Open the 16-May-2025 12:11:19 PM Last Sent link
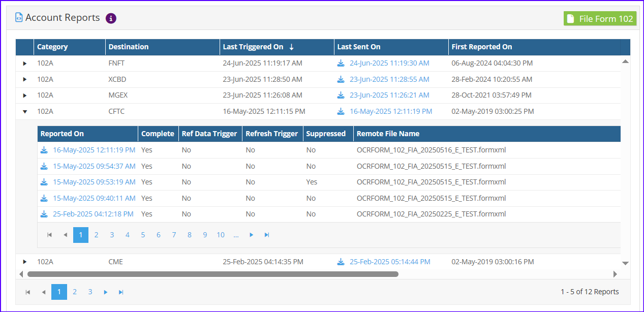The width and height of the screenshot is (644, 312). [x=391, y=112]
